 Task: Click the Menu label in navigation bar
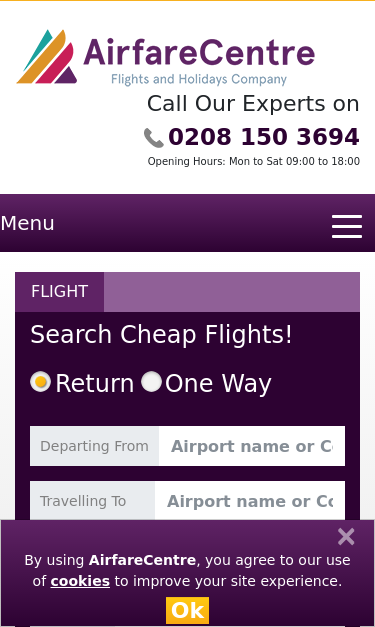pyautogui.click(x=27, y=223)
